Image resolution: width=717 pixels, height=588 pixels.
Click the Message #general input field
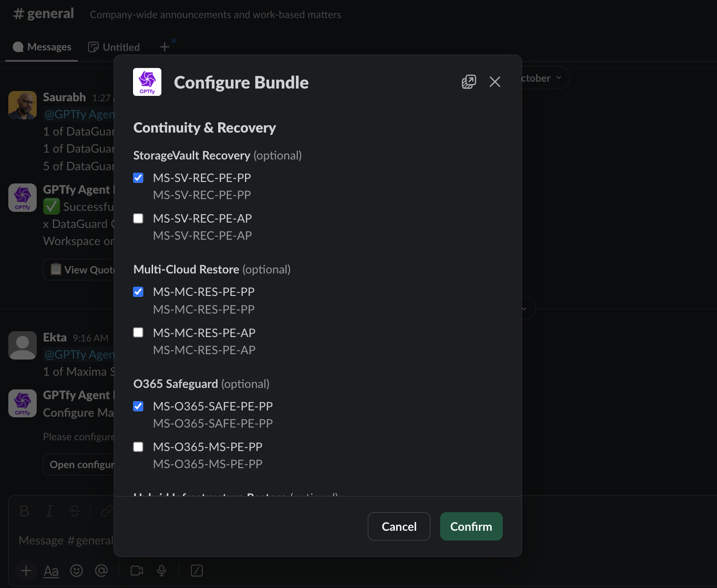point(66,540)
